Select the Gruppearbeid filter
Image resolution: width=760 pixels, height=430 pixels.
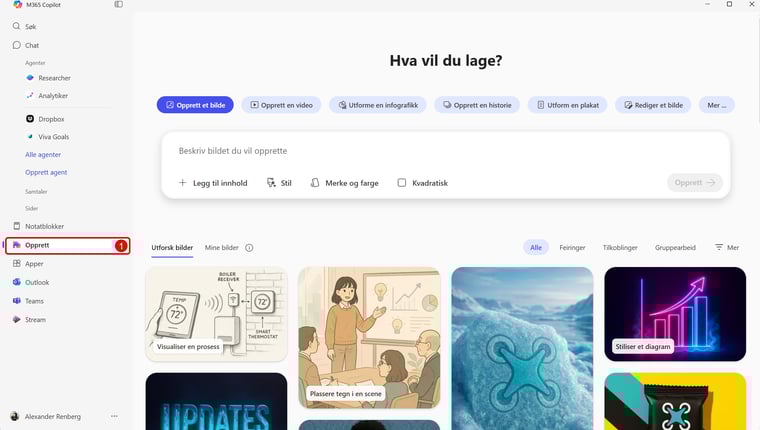(x=675, y=247)
